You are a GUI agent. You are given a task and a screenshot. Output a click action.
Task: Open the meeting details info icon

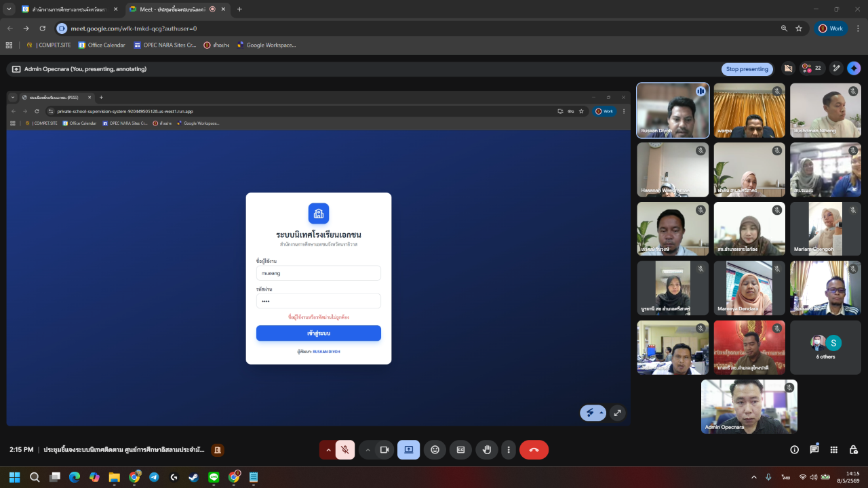pos(795,449)
